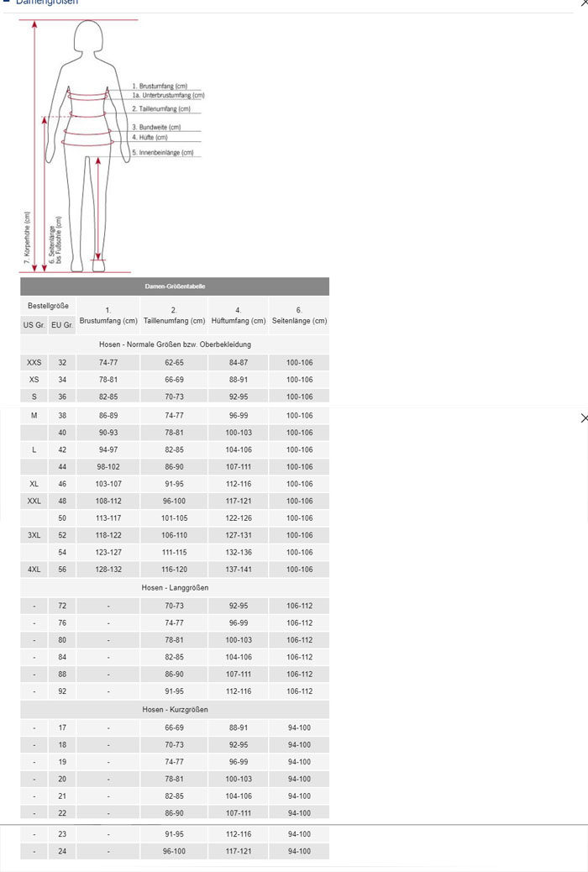Click the woman body measurement figure
Viewport: 588px width, 872px height.
(88, 145)
